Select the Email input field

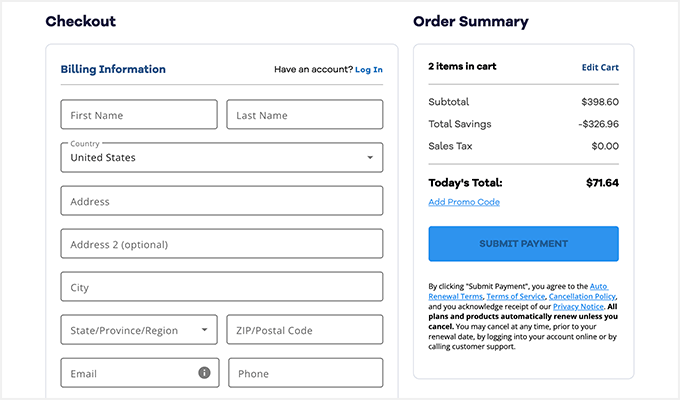(128, 373)
